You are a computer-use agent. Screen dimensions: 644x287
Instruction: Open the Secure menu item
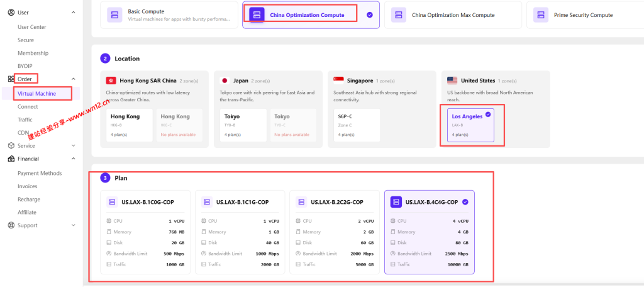(x=26, y=40)
